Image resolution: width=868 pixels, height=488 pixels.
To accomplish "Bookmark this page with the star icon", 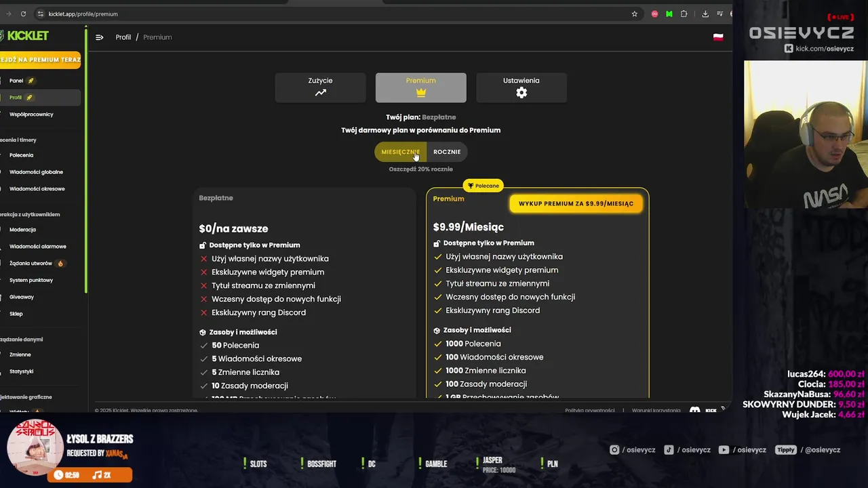I will (635, 14).
